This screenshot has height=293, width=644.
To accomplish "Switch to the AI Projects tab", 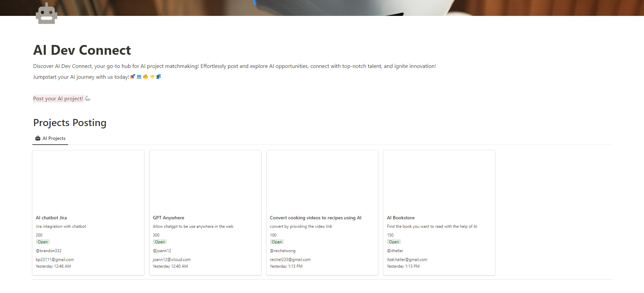I will pos(51,138).
